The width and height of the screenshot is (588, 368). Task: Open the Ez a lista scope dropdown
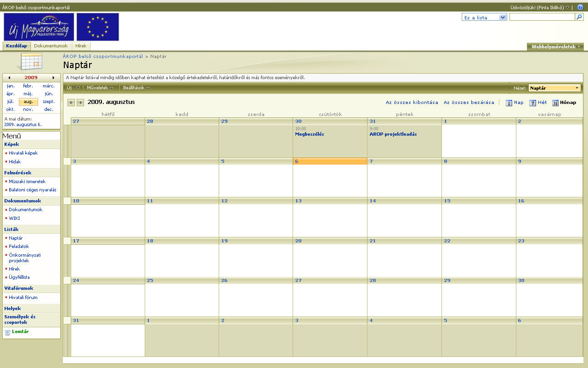pyautogui.click(x=484, y=17)
